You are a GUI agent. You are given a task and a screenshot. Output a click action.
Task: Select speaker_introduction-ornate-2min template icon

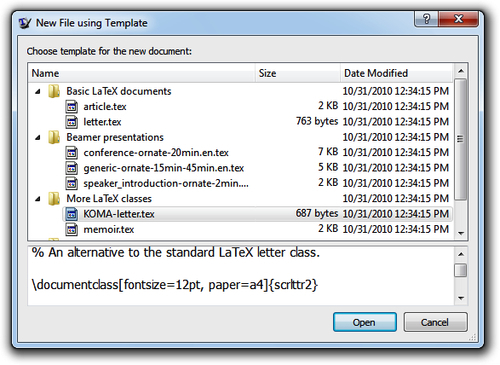tap(72, 183)
